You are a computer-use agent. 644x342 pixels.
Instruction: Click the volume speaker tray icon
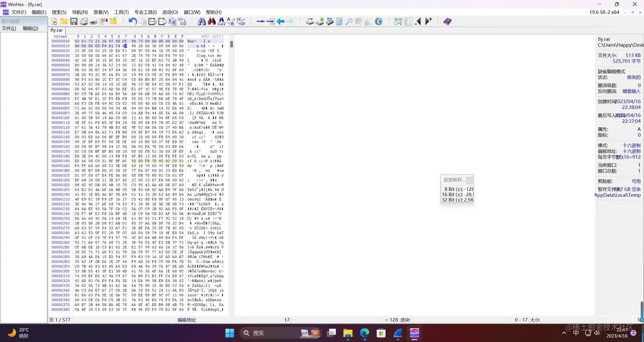(x=596, y=333)
